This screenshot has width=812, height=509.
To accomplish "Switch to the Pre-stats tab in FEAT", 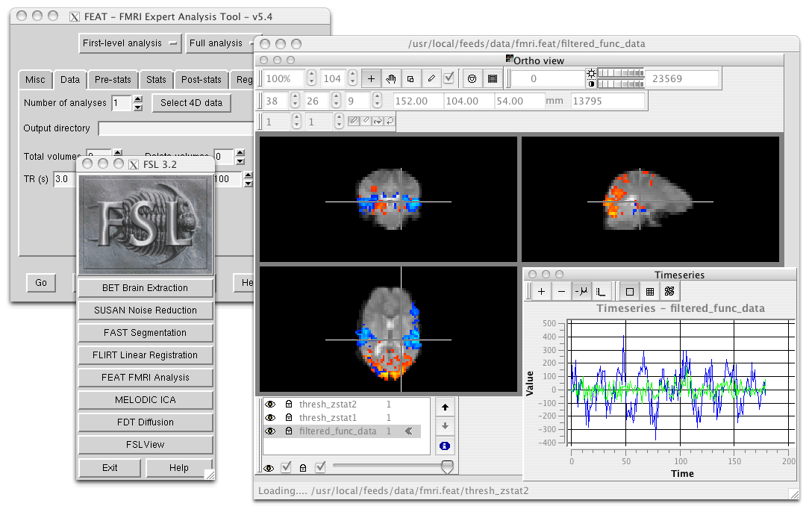I will click(x=113, y=80).
